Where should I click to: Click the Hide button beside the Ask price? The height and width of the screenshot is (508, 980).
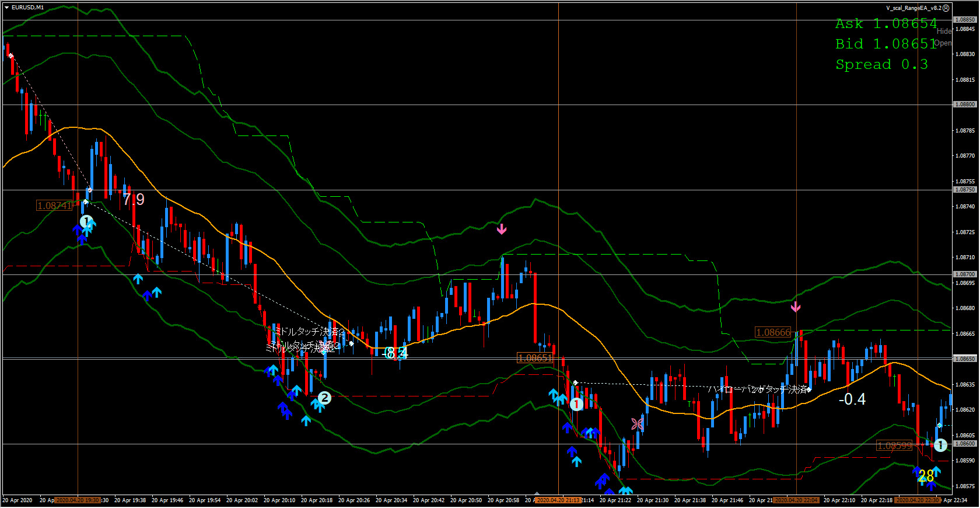(x=944, y=32)
